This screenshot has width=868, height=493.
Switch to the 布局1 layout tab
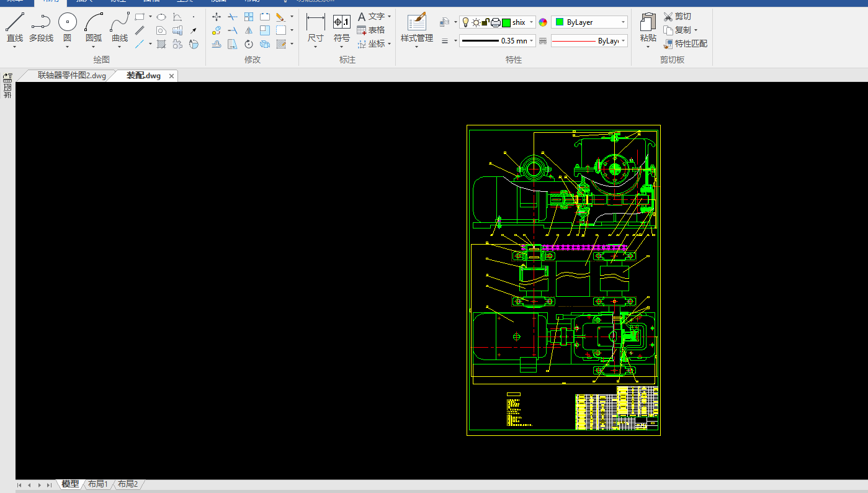(97, 484)
